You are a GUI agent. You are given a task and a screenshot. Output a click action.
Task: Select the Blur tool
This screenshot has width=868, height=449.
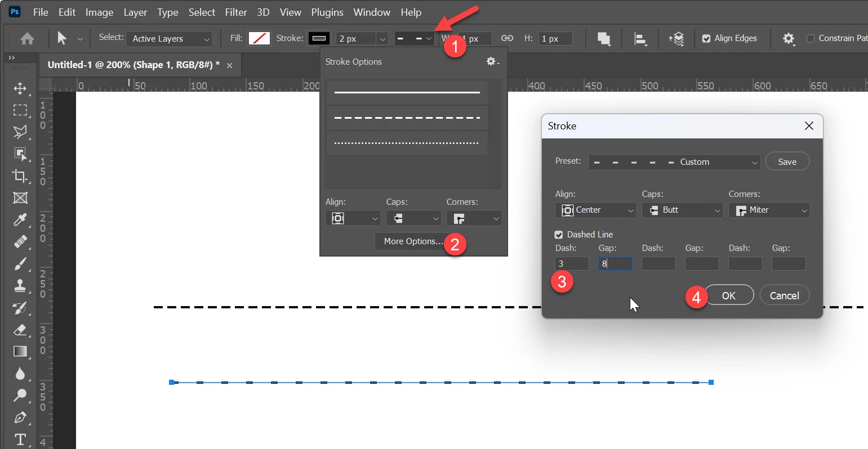20,373
